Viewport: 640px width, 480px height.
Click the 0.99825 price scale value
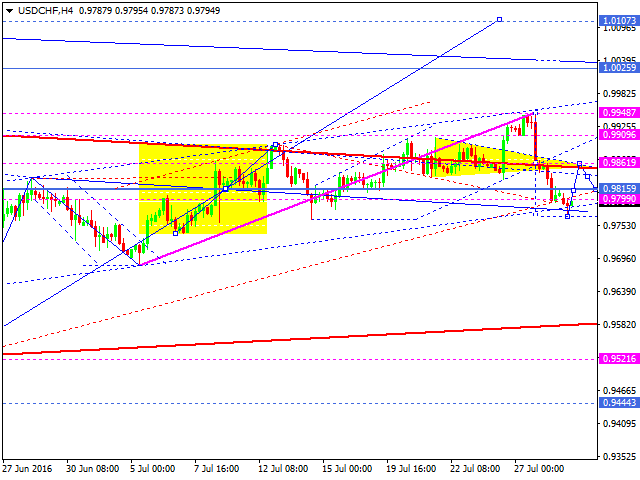pyautogui.click(x=619, y=93)
